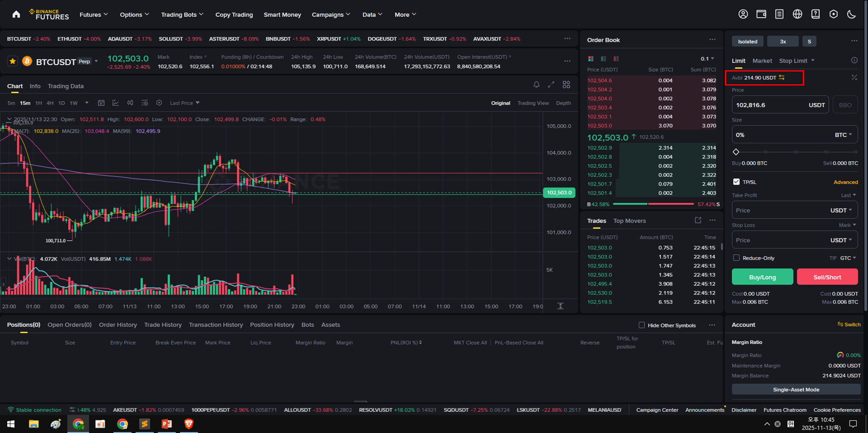
Task: Select the 1D chart interval
Action: pyautogui.click(x=61, y=103)
